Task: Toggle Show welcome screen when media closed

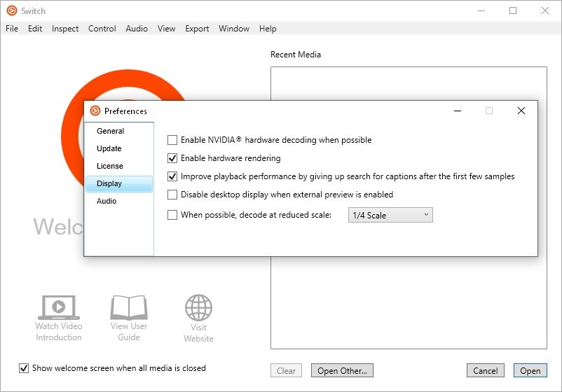Action: point(24,368)
